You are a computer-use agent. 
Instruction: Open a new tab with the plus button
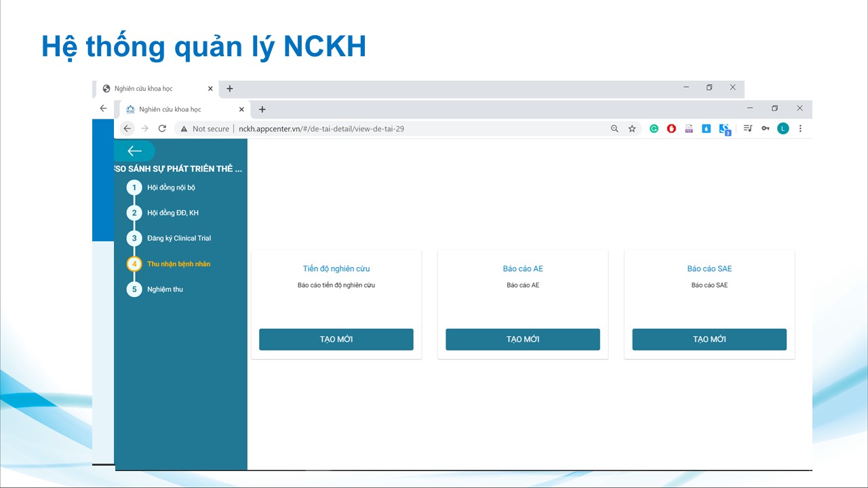click(262, 109)
